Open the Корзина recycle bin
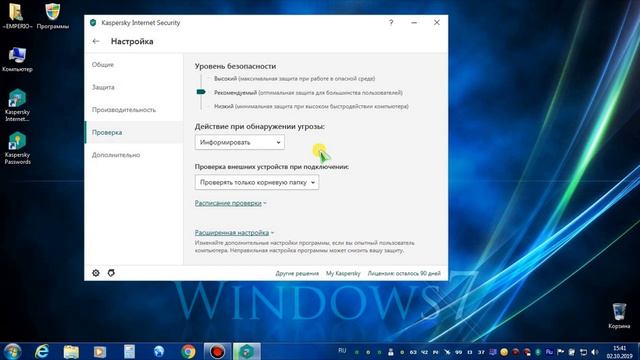The height and width of the screenshot is (360, 640). [x=619, y=316]
